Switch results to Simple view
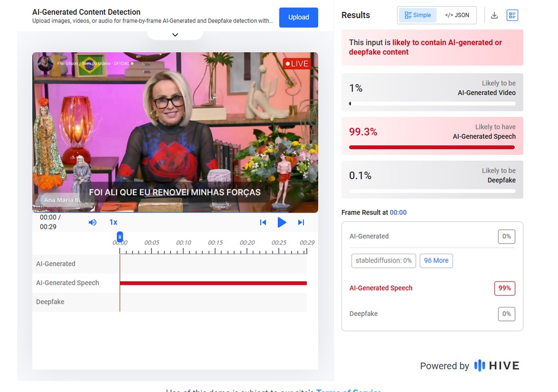 (417, 15)
